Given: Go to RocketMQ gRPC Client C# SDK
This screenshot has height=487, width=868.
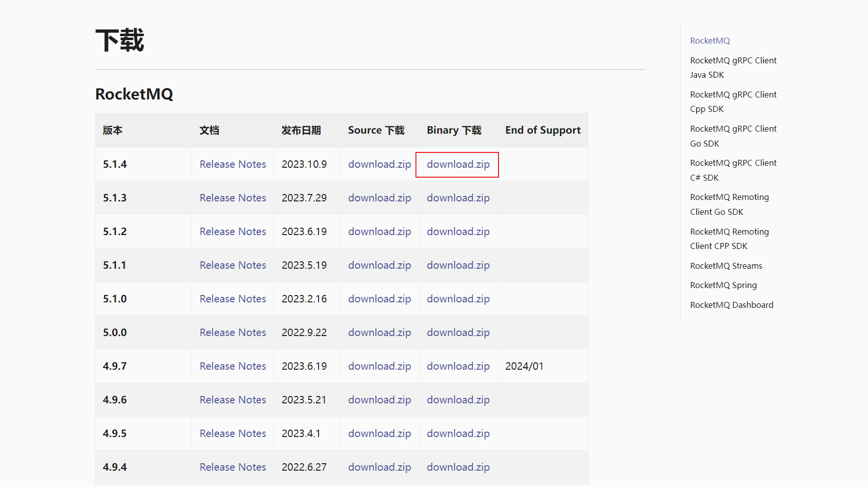Looking at the screenshot, I should (733, 170).
